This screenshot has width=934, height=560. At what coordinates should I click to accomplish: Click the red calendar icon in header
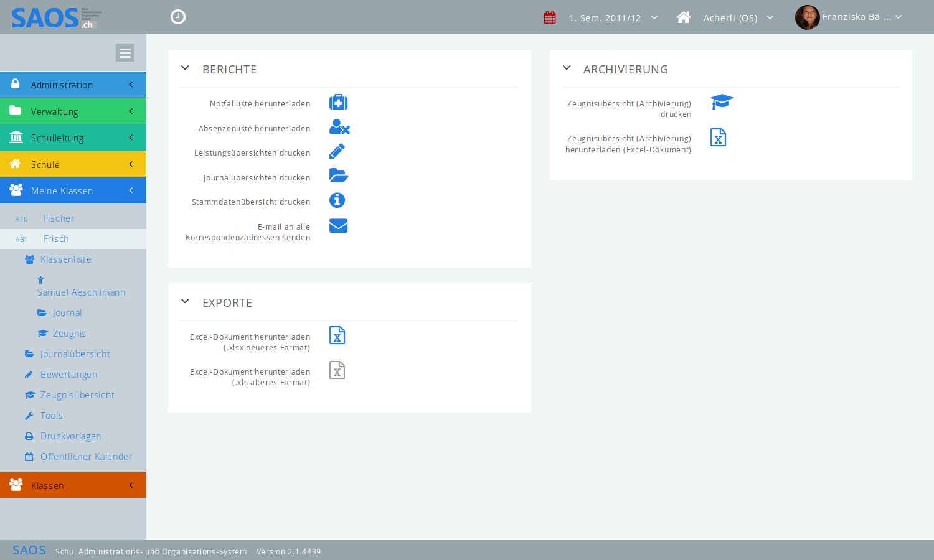pos(550,17)
